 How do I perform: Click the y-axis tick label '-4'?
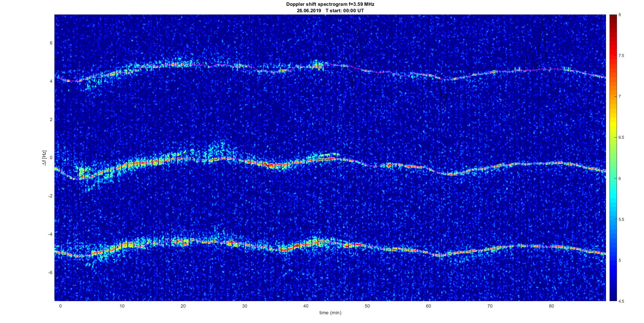click(50, 234)
